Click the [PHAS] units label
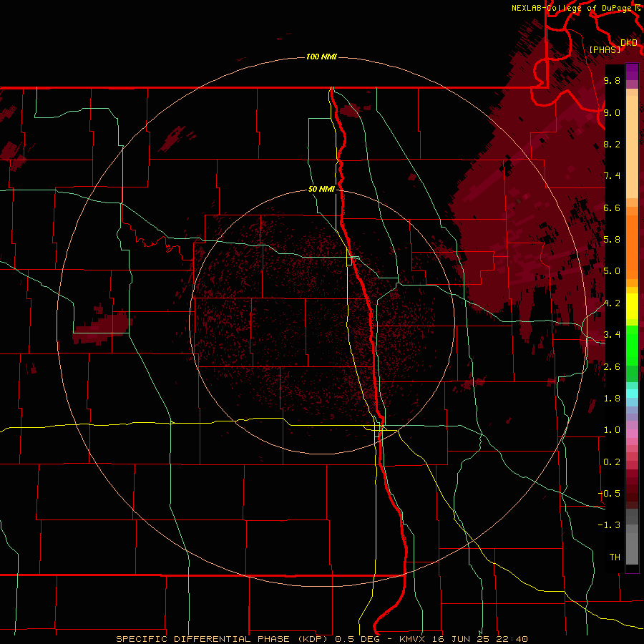 pyautogui.click(x=605, y=49)
